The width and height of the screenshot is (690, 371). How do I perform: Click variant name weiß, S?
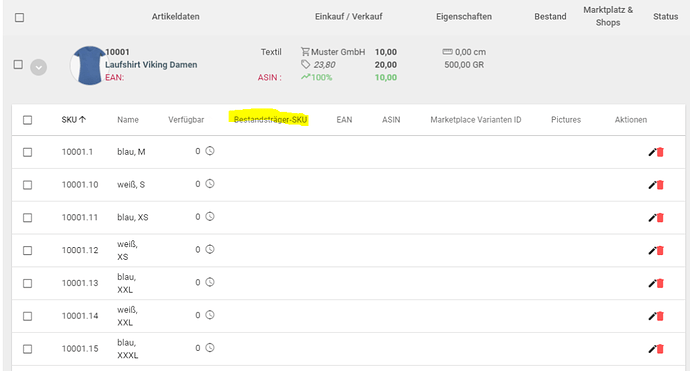(131, 185)
